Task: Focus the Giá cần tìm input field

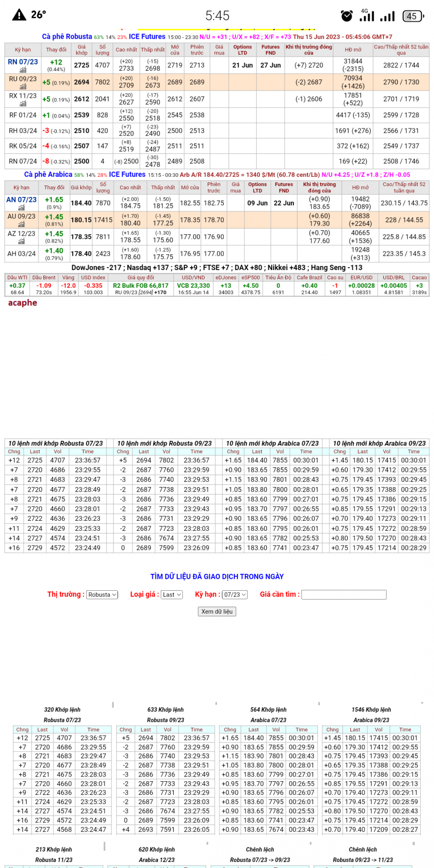Action: coord(344,594)
